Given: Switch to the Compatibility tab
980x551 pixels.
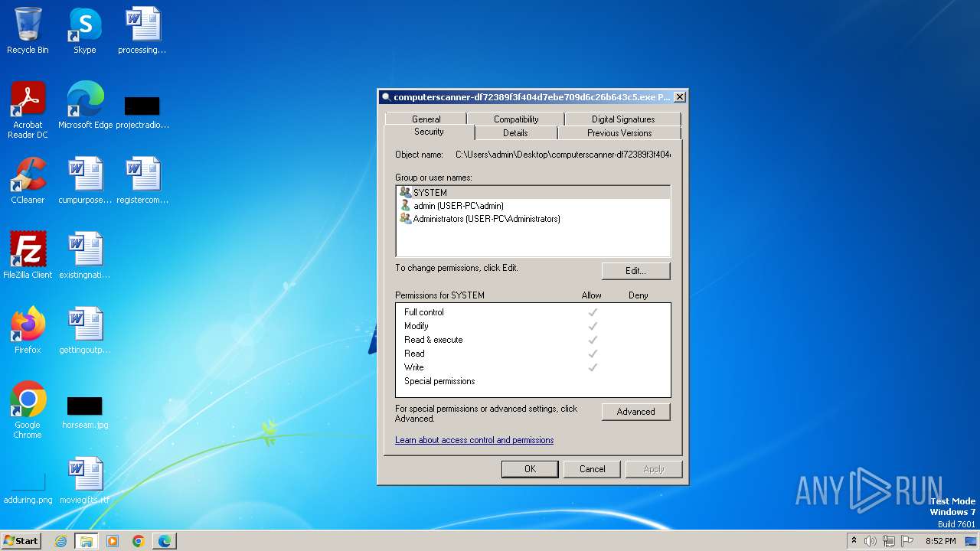Looking at the screenshot, I should [x=516, y=119].
